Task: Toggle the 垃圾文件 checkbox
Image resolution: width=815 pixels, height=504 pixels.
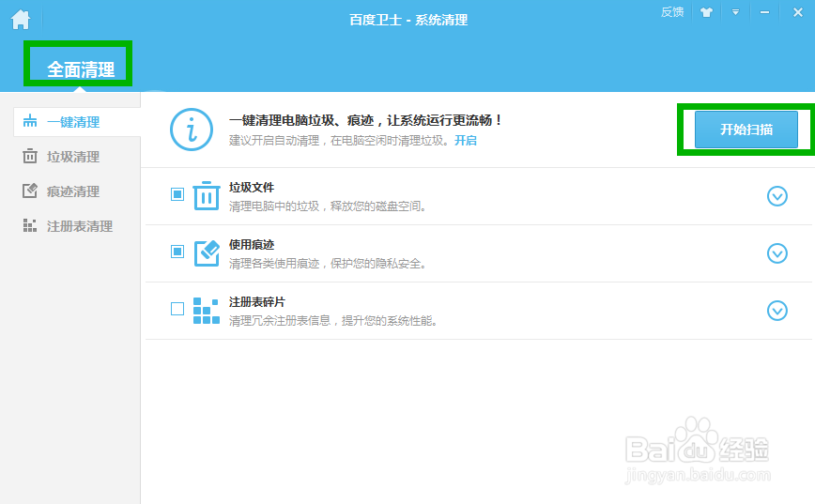Action: (177, 194)
